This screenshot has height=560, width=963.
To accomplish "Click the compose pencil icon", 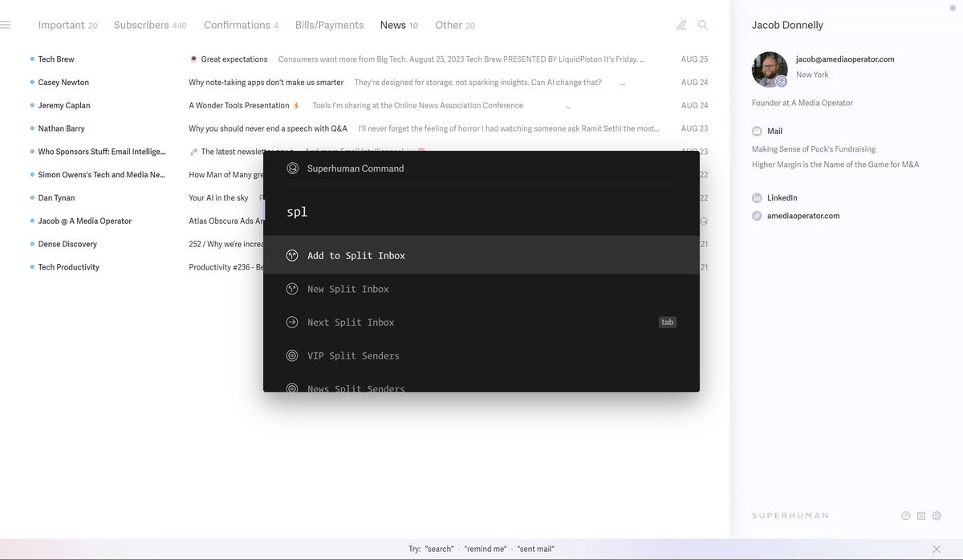I will click(x=681, y=25).
